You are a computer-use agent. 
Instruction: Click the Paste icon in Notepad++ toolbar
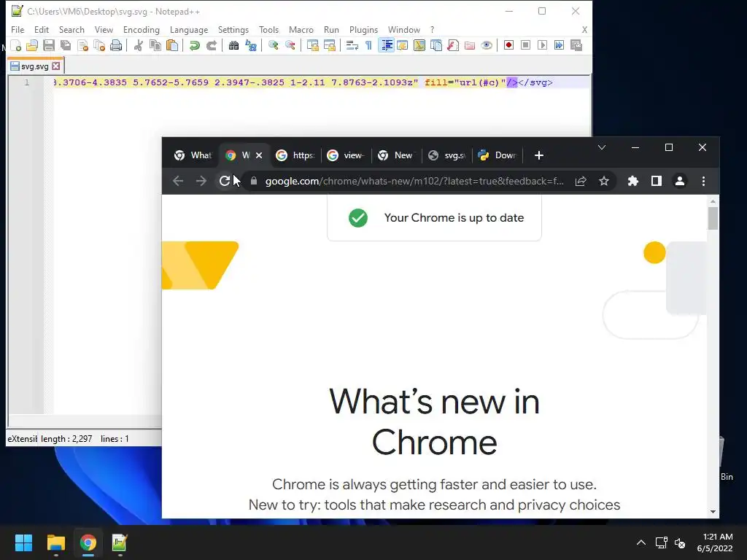[172, 45]
